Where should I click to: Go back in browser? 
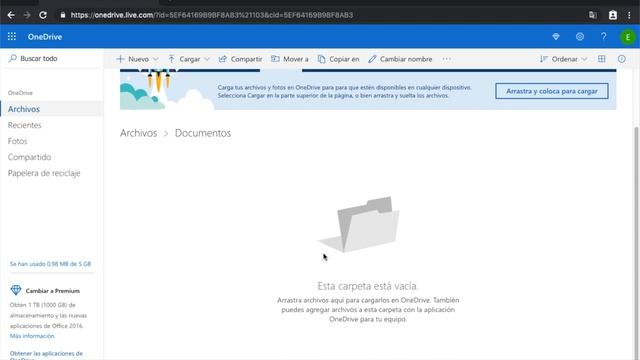(x=11, y=15)
